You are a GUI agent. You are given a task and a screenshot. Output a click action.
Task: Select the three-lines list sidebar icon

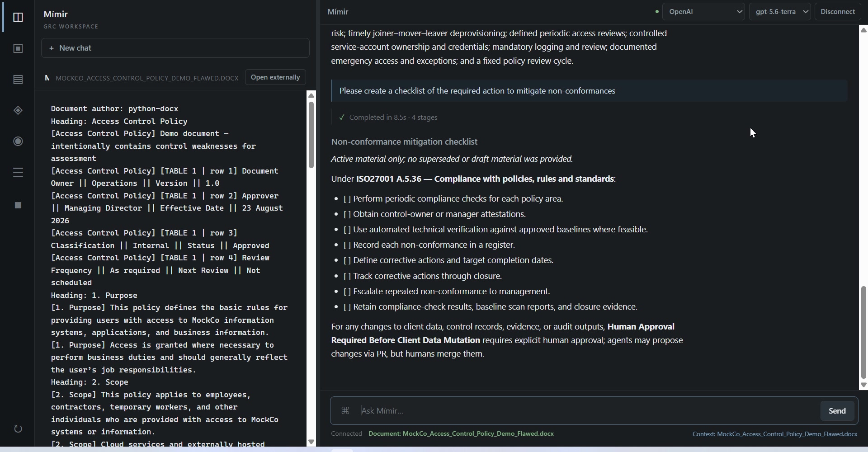(18, 172)
